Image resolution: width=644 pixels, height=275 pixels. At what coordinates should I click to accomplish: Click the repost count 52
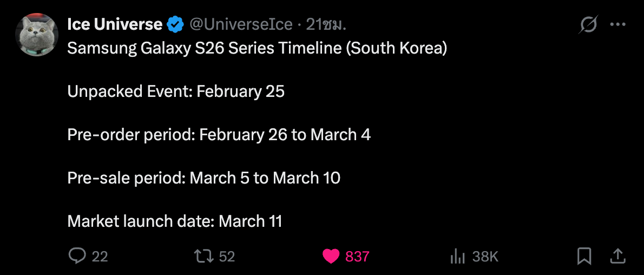pos(227,256)
